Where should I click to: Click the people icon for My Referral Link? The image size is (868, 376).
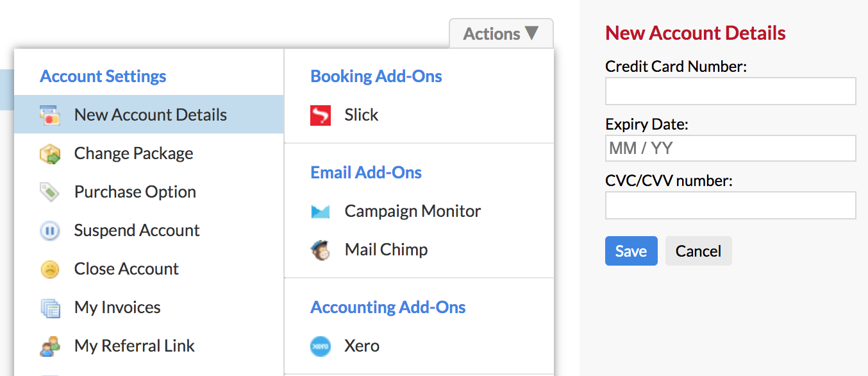[x=50, y=346]
